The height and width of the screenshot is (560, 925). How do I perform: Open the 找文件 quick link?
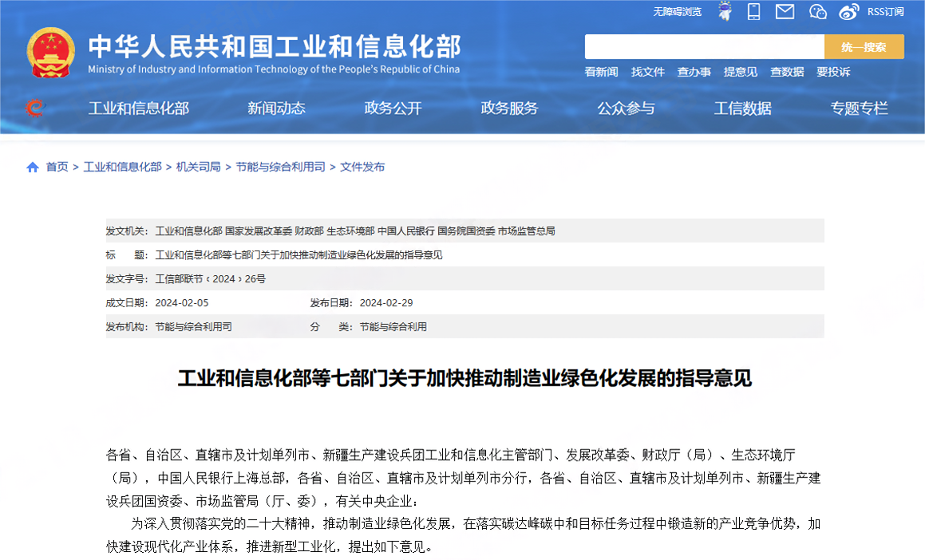[647, 72]
